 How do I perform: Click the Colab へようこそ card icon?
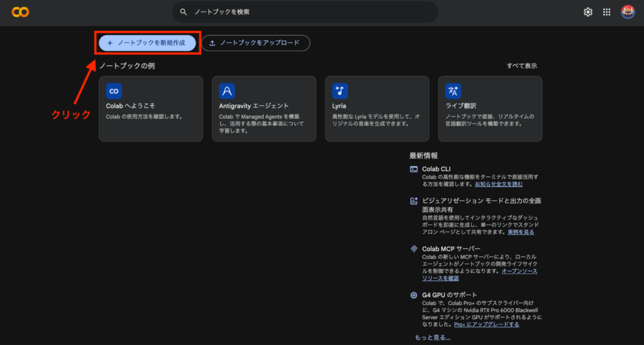coord(114,91)
